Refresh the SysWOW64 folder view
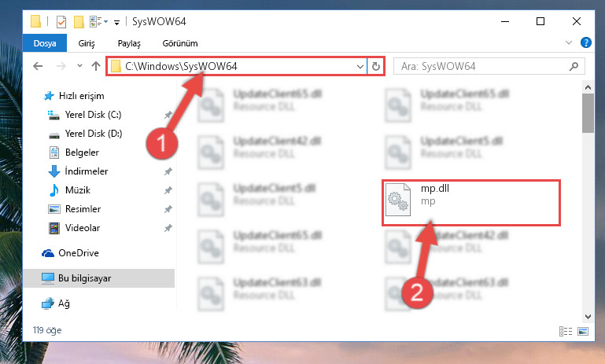605x364 pixels. click(x=375, y=66)
